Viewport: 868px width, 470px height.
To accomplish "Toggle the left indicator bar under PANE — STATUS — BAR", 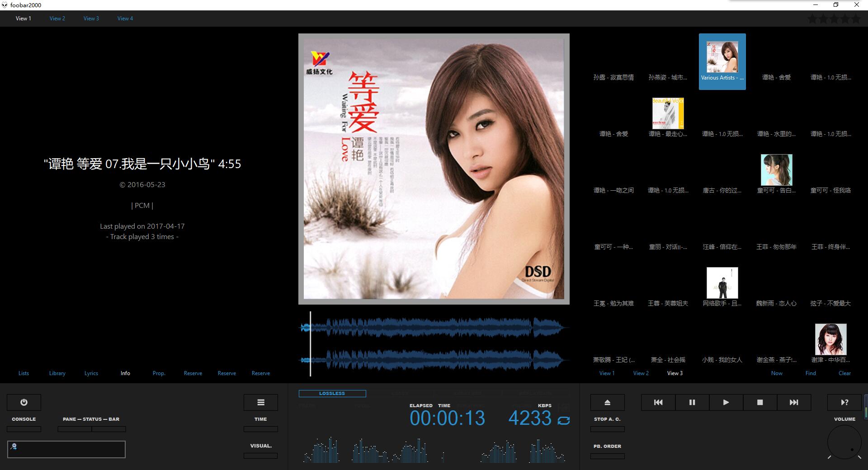I will click(x=75, y=429).
